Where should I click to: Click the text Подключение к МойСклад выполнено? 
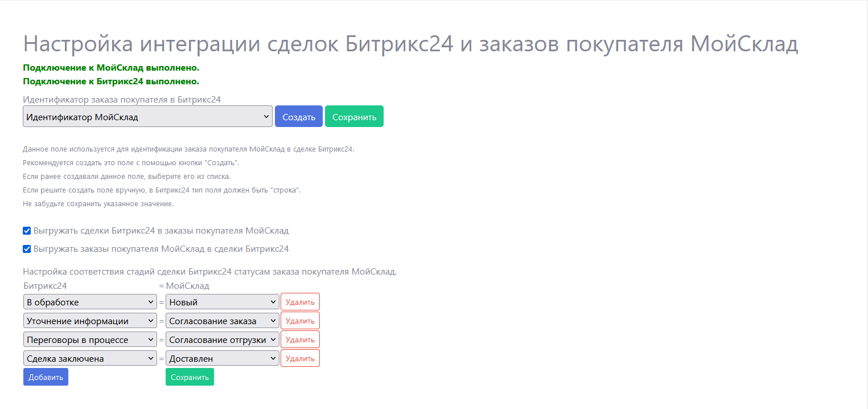[111, 68]
